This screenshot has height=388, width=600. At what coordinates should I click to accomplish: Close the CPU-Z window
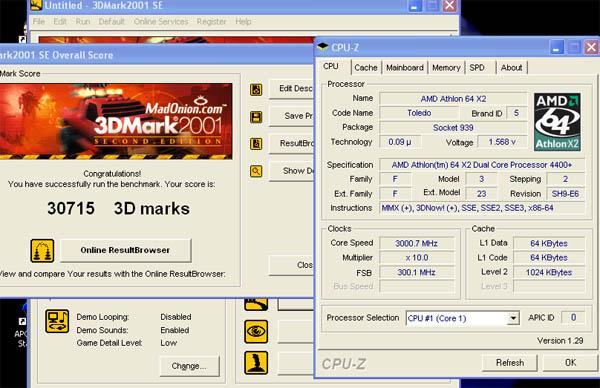pyautogui.click(x=591, y=48)
